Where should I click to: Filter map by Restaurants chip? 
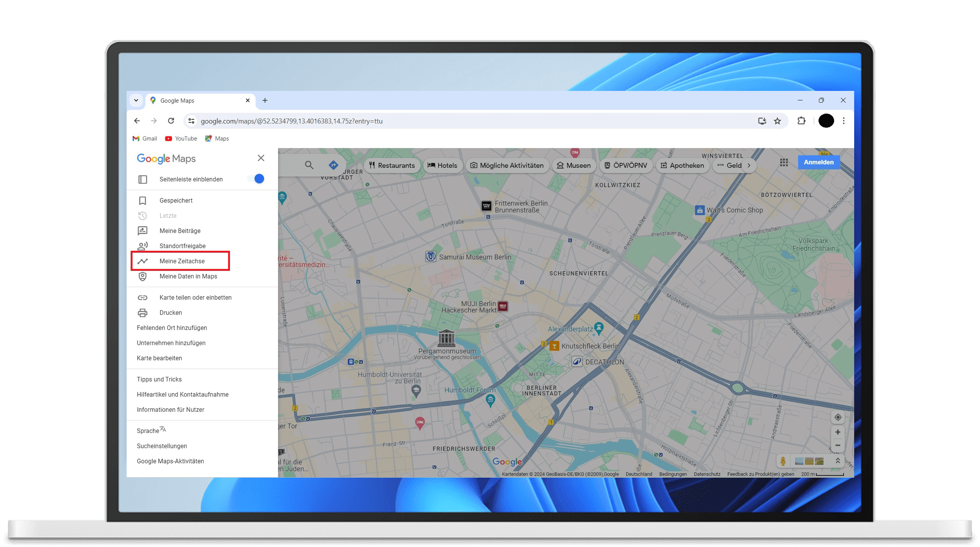pos(392,165)
